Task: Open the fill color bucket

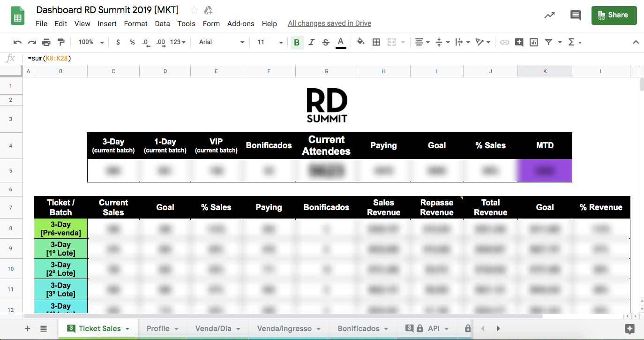Action: coord(360,42)
